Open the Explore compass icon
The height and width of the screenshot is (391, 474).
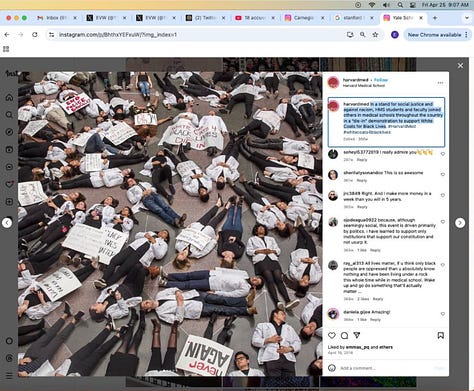9,132
